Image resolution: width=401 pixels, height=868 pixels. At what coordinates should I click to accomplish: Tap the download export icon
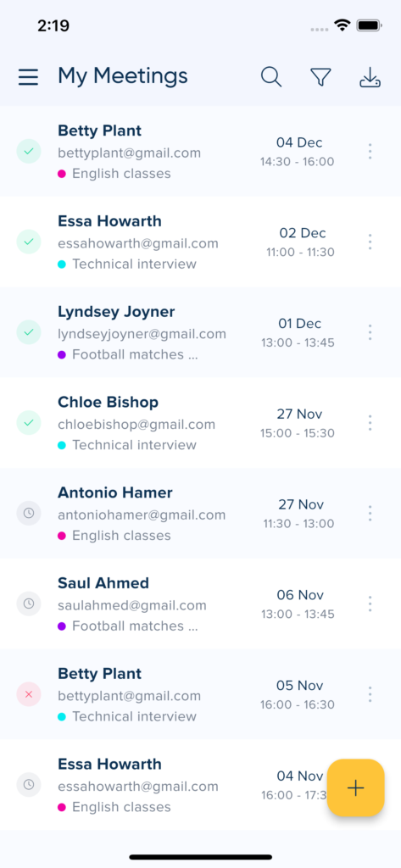point(370,77)
